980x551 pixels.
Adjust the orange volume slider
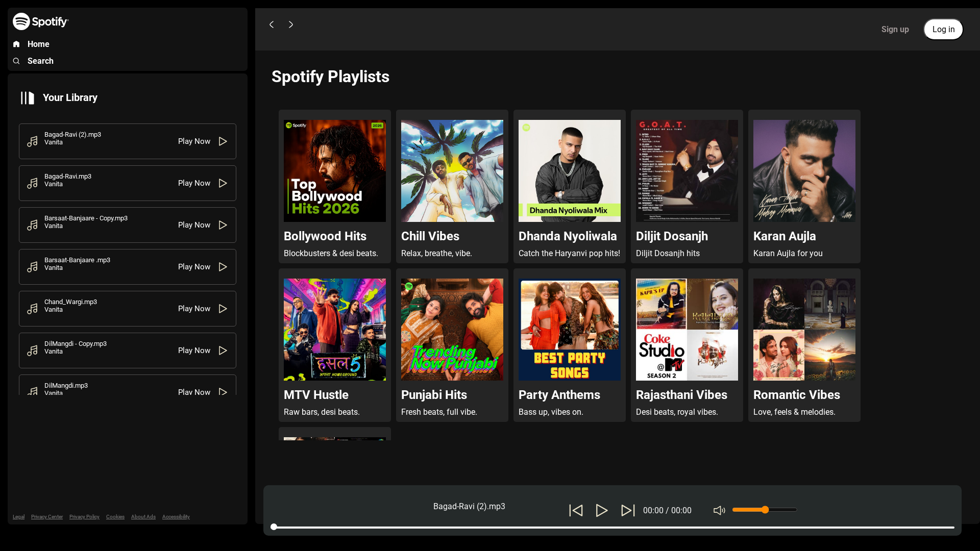coord(765,510)
